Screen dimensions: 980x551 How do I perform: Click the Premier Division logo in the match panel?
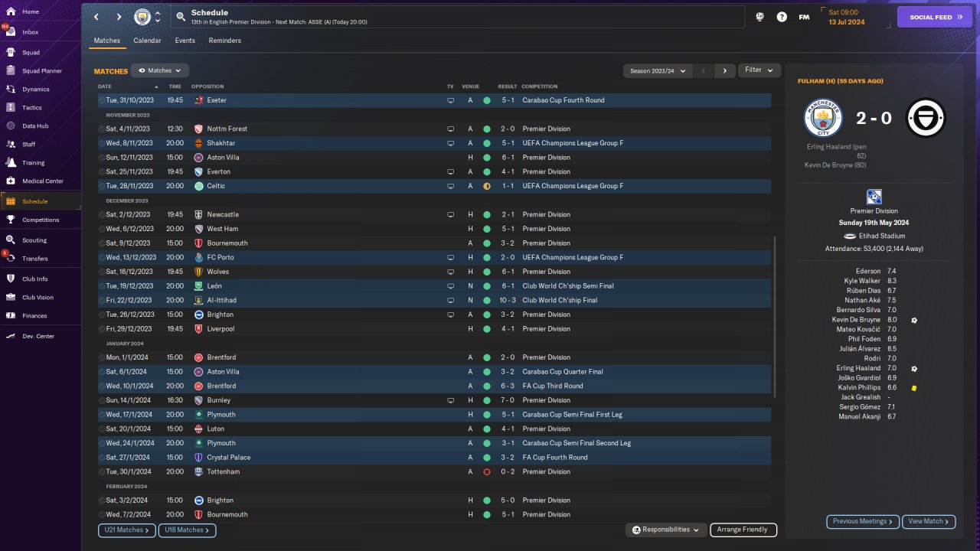click(874, 197)
